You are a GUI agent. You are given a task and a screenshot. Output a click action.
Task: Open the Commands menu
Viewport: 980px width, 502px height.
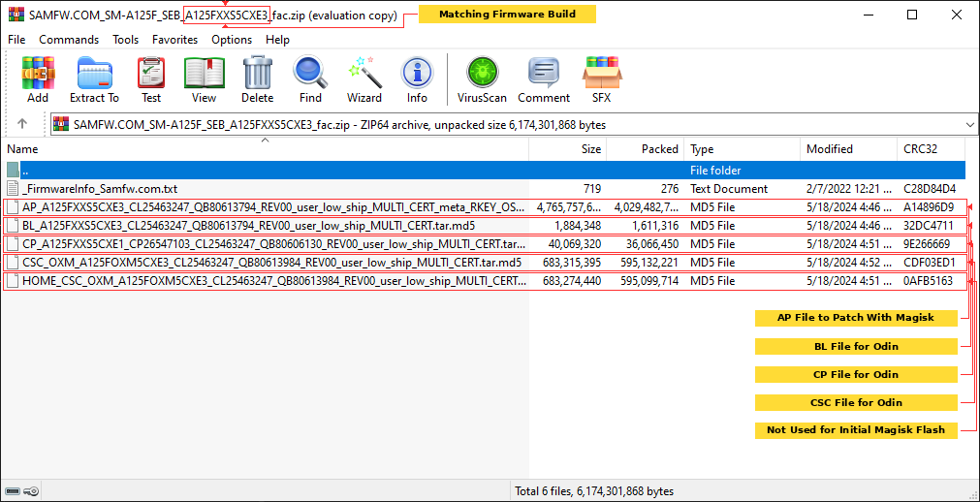pos(69,40)
